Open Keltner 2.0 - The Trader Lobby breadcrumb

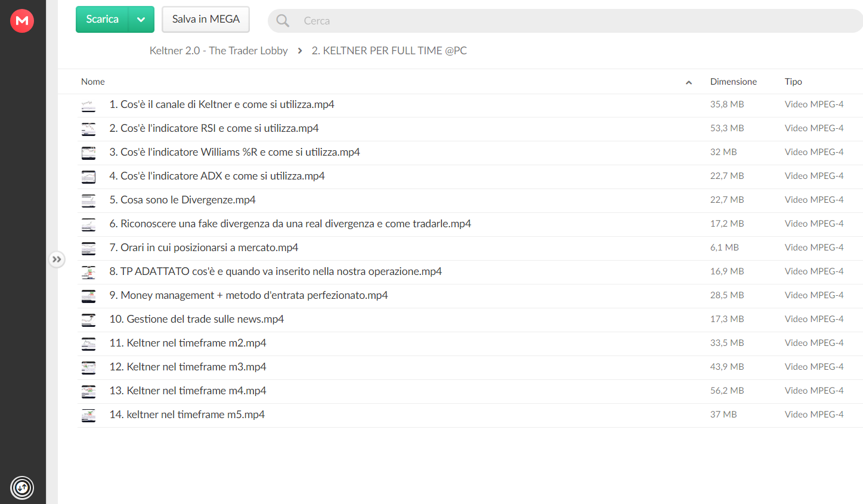(x=218, y=51)
